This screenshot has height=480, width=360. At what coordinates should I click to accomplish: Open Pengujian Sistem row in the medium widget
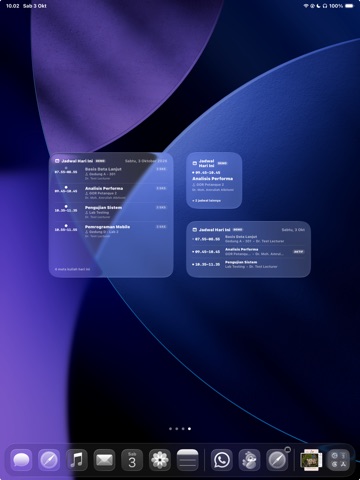[x=248, y=264]
